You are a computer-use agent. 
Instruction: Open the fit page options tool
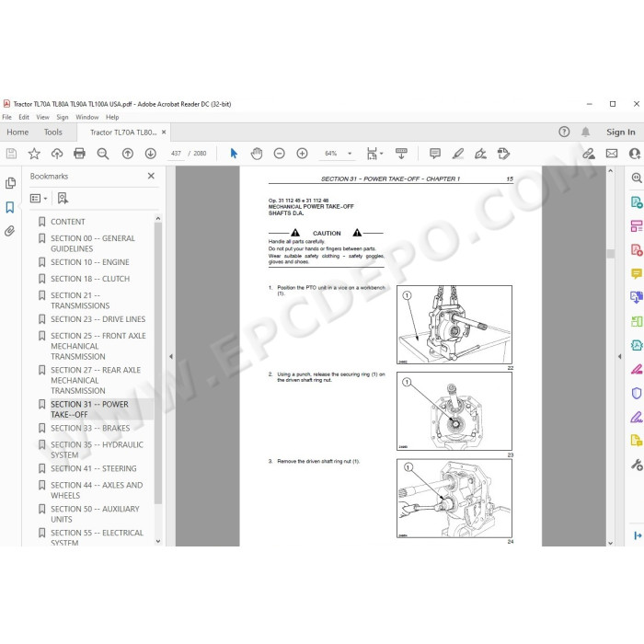point(374,154)
